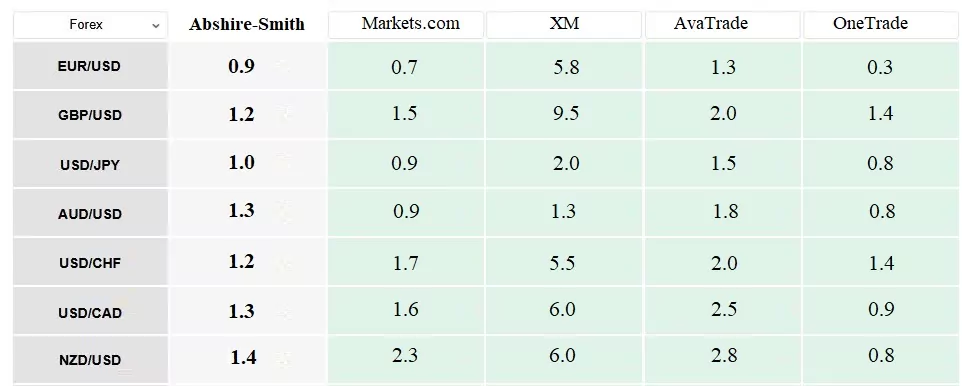Click XM's 9.5 spread for GBP/USD
This screenshot has height=386, width=962.
tap(565, 114)
